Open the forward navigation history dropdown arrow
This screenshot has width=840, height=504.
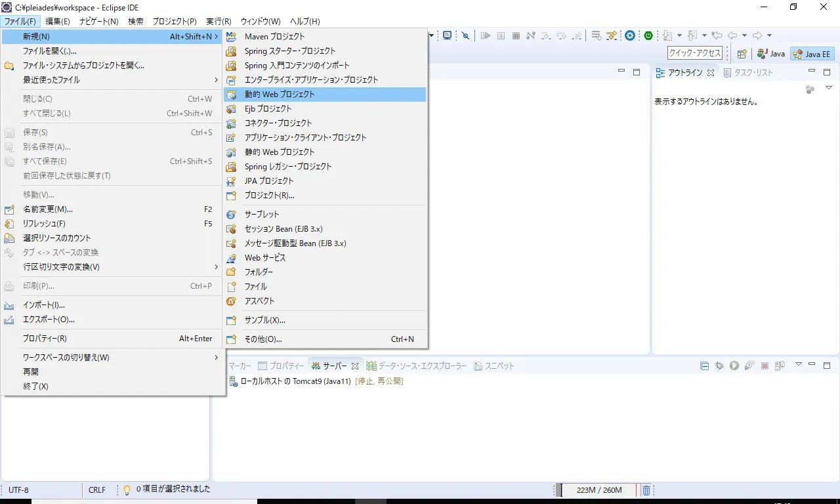point(769,35)
